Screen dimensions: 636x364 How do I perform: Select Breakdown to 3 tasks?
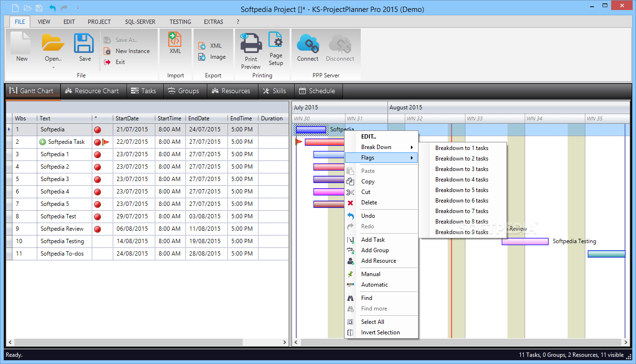click(x=462, y=169)
